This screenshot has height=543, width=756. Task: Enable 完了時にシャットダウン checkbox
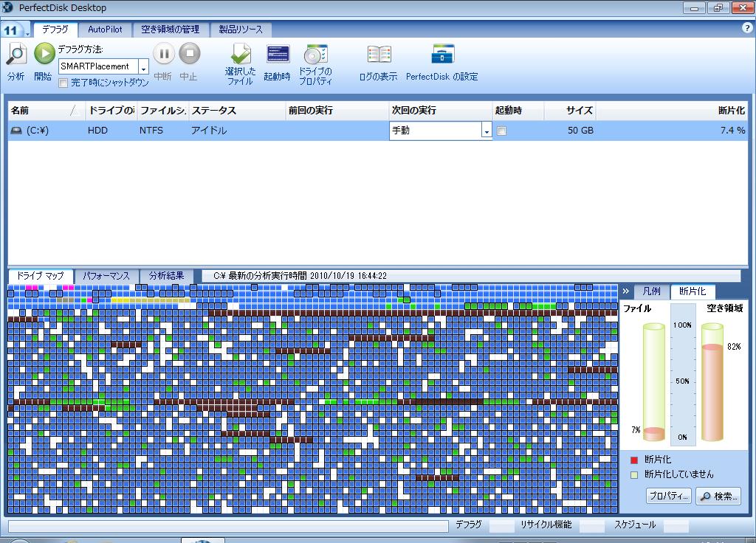[63, 83]
